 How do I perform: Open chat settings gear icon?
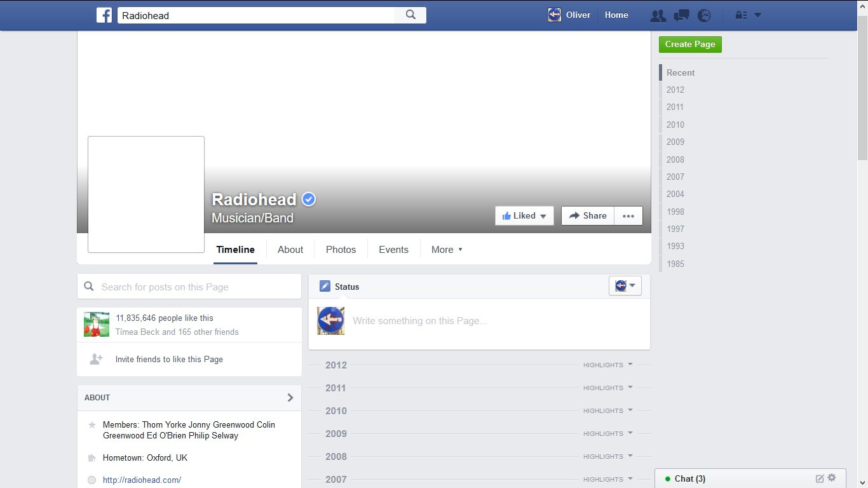tap(832, 478)
